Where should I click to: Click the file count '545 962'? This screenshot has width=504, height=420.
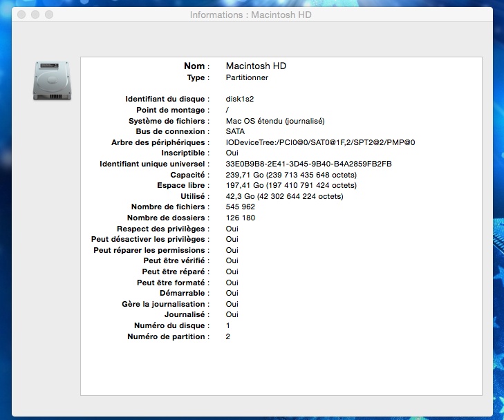tap(241, 207)
